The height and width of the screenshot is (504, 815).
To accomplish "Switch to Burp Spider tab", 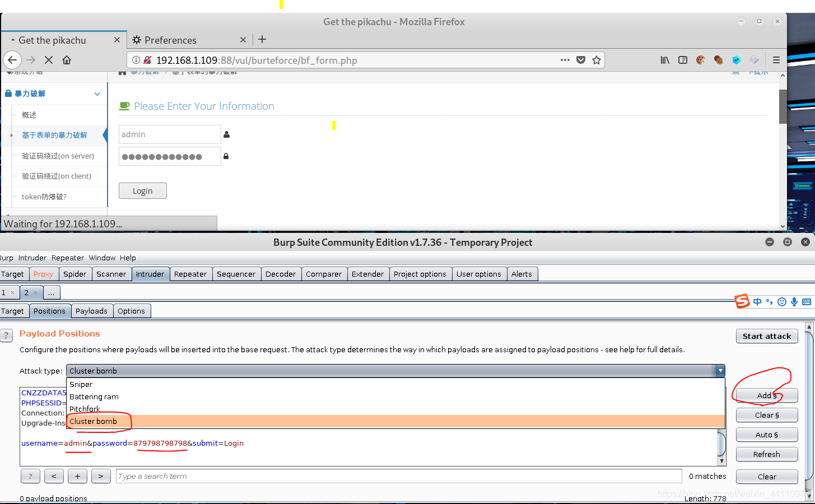I will [75, 274].
